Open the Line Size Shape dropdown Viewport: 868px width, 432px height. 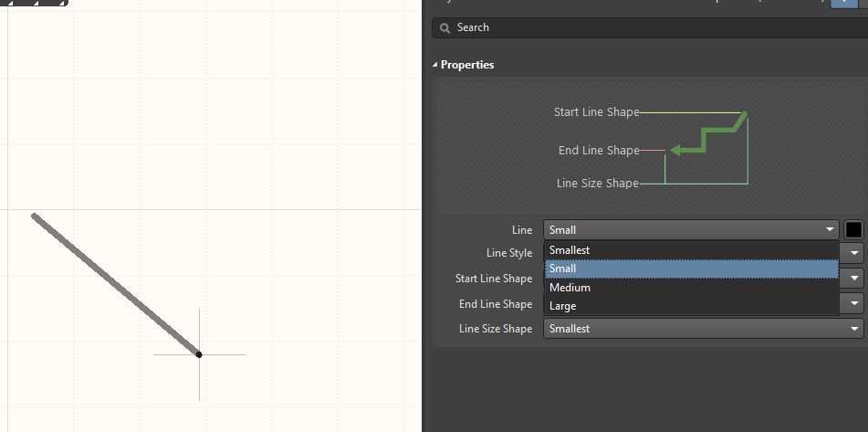click(703, 329)
